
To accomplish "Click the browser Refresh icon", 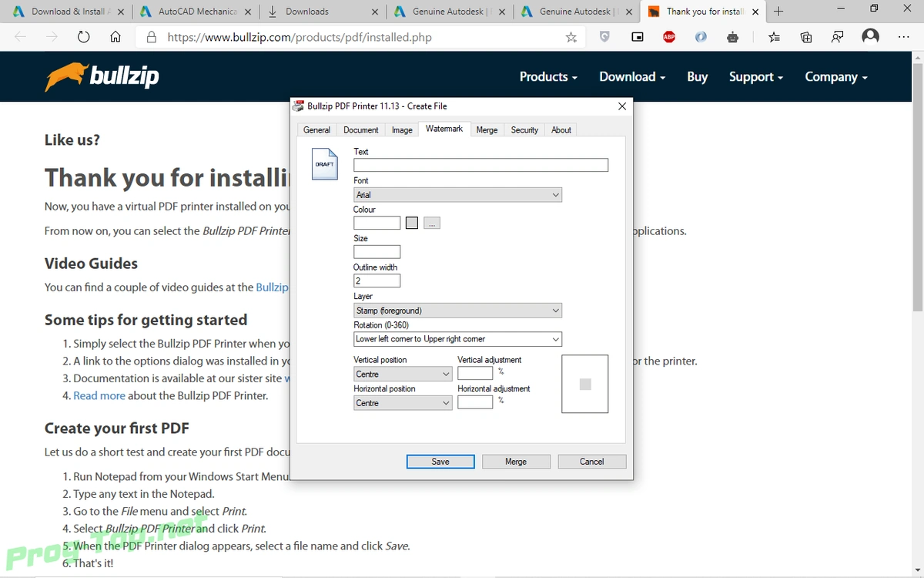I will pyautogui.click(x=83, y=37).
